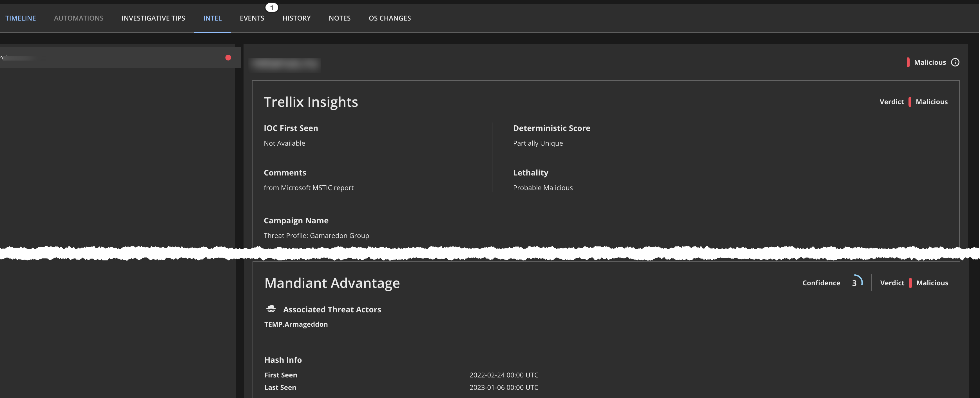The width and height of the screenshot is (980, 398).
Task: Switch to the Automations tab
Action: pos(79,18)
